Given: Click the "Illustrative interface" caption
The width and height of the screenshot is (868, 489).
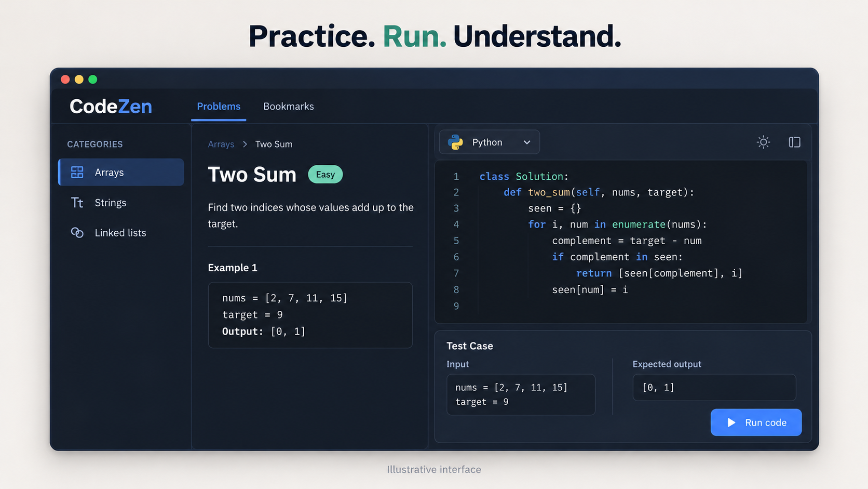Looking at the screenshot, I should [x=434, y=470].
